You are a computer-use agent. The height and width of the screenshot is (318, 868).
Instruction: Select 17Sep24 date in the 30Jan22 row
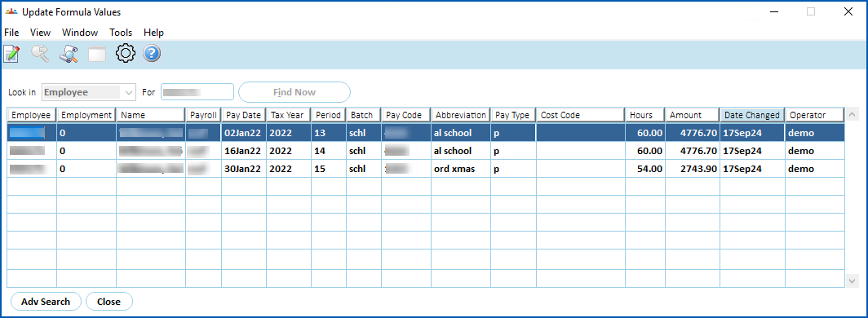click(x=752, y=169)
